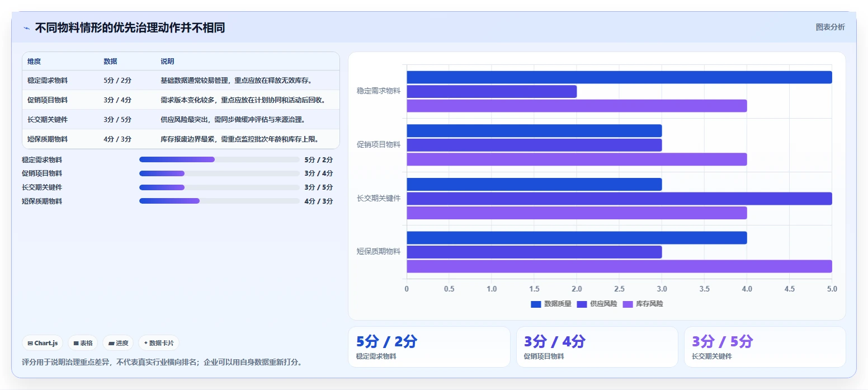The image size is (868, 390).
Task: Click the footnote text about 评分用于说明治理重点差异
Action: click(164, 362)
